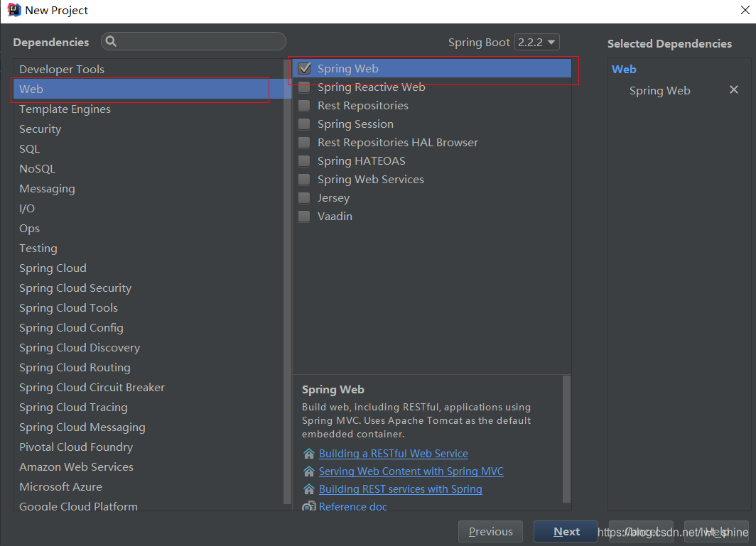Click the Previous button
Image resolution: width=756 pixels, height=546 pixels.
point(490,532)
